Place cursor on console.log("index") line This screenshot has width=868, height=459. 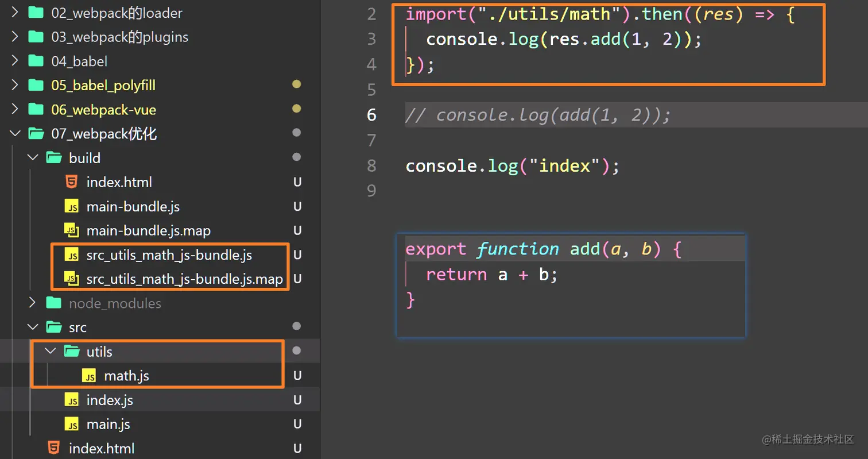(x=513, y=166)
